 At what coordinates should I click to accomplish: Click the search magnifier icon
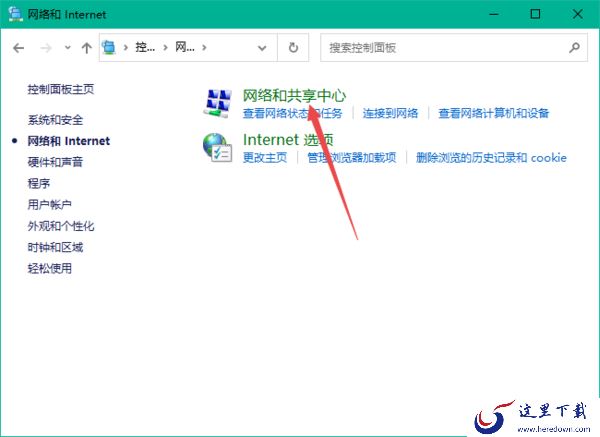pos(574,47)
